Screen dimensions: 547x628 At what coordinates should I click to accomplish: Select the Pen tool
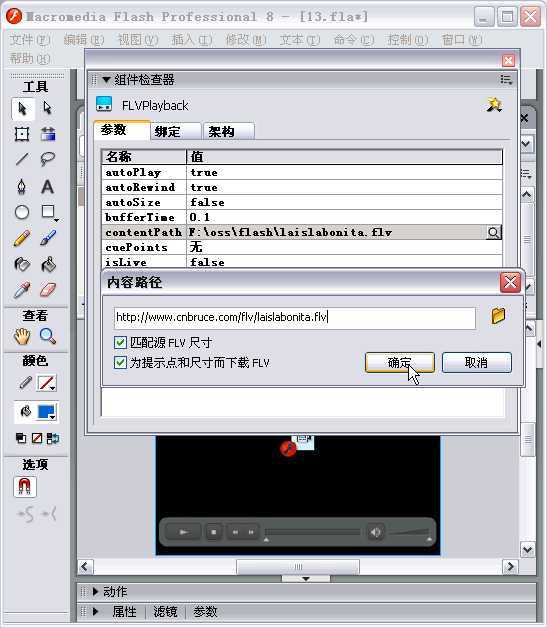(x=22, y=186)
